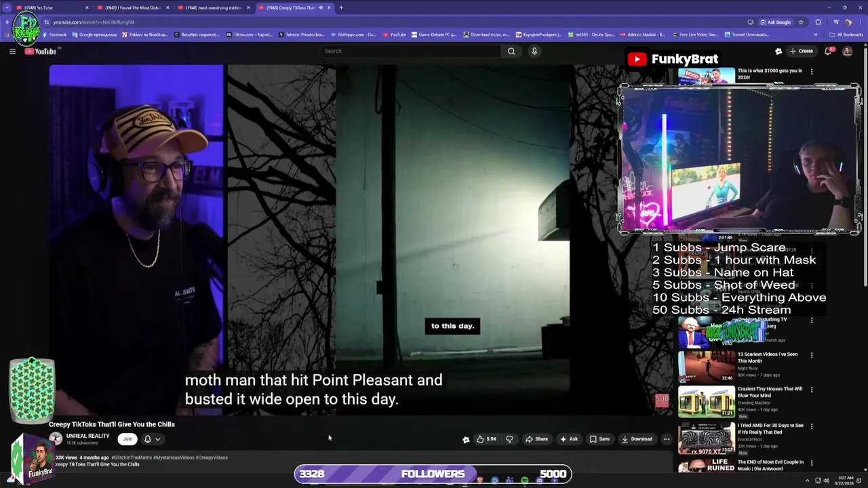Dislike the video with thumbs down
The width and height of the screenshot is (868, 488).
click(509, 439)
